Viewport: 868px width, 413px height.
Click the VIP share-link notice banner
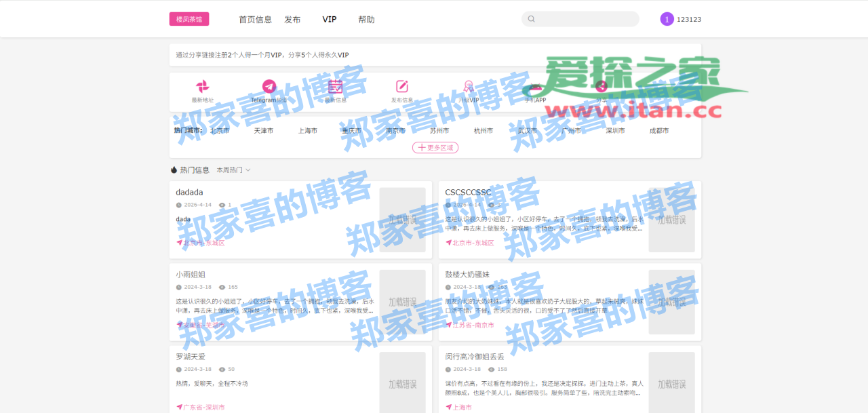tap(435, 55)
